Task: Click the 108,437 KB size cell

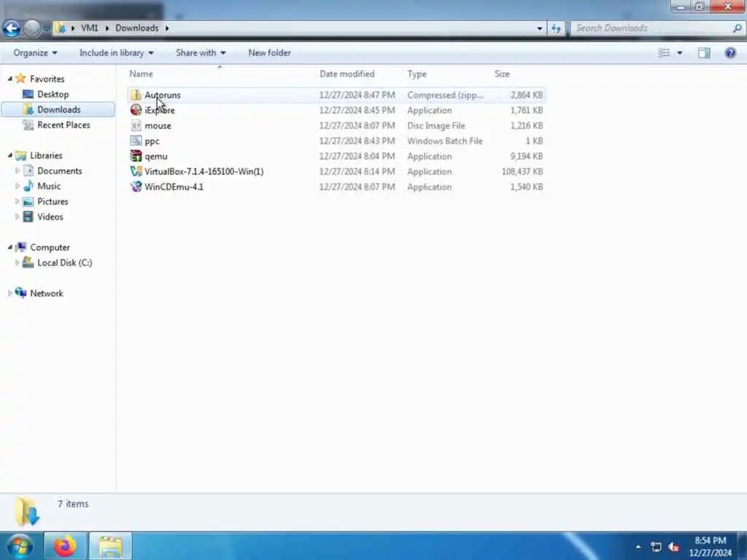Action: tap(522, 171)
